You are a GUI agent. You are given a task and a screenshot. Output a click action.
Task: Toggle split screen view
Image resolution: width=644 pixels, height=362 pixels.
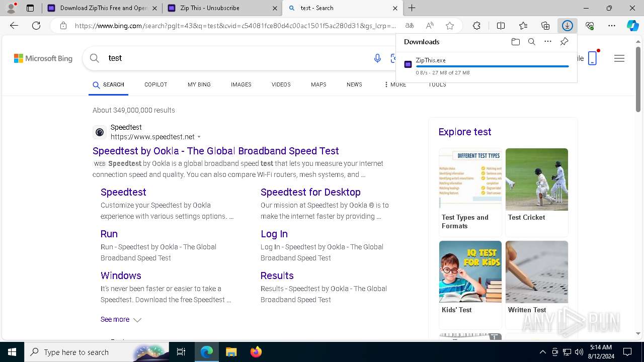point(501,26)
